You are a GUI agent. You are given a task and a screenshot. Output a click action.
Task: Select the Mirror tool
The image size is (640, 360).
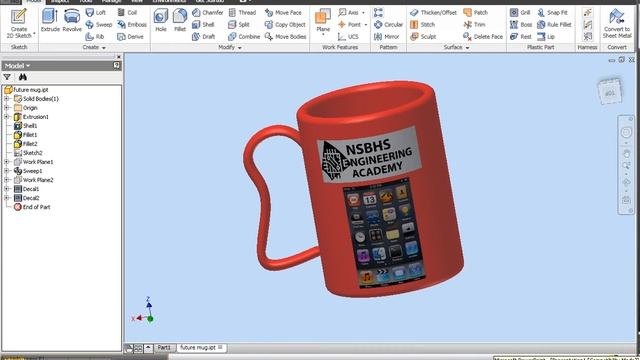tap(387, 37)
